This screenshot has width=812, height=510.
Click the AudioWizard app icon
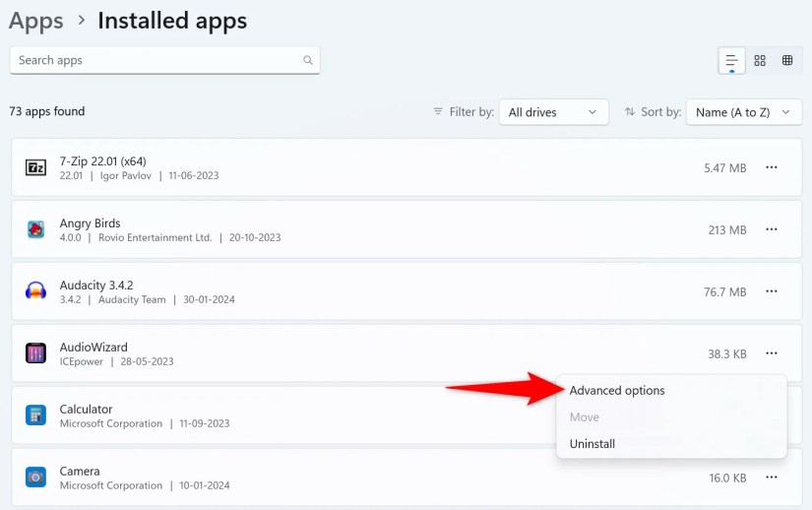click(35, 353)
